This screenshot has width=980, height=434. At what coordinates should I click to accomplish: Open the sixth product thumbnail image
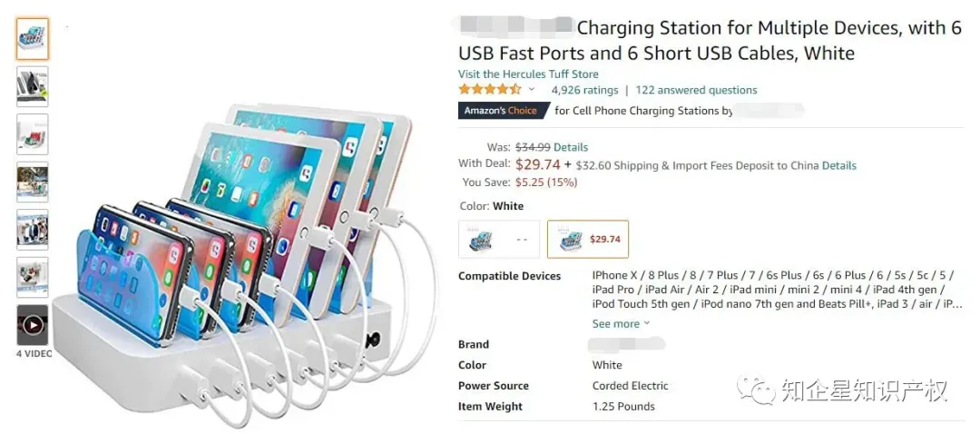(x=33, y=277)
